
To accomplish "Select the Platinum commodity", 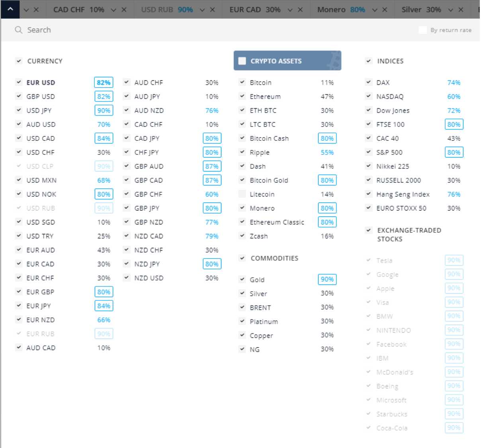I will 264,321.
